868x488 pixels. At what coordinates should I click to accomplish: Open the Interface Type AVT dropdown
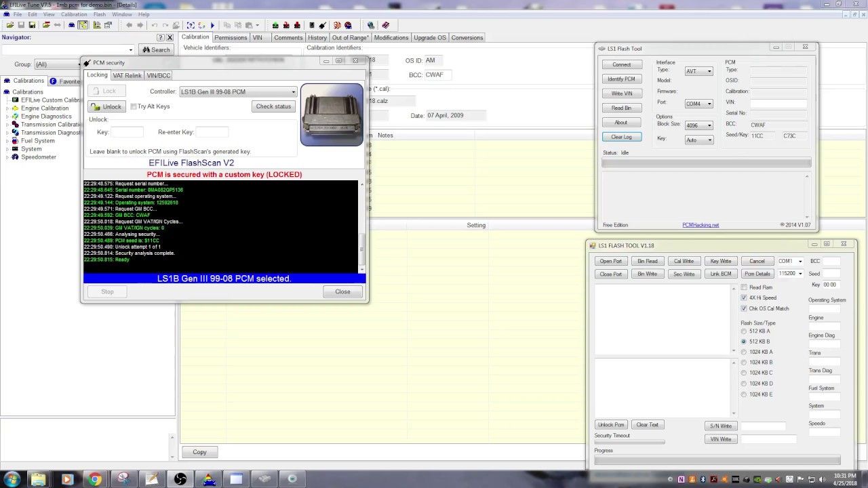pyautogui.click(x=698, y=71)
